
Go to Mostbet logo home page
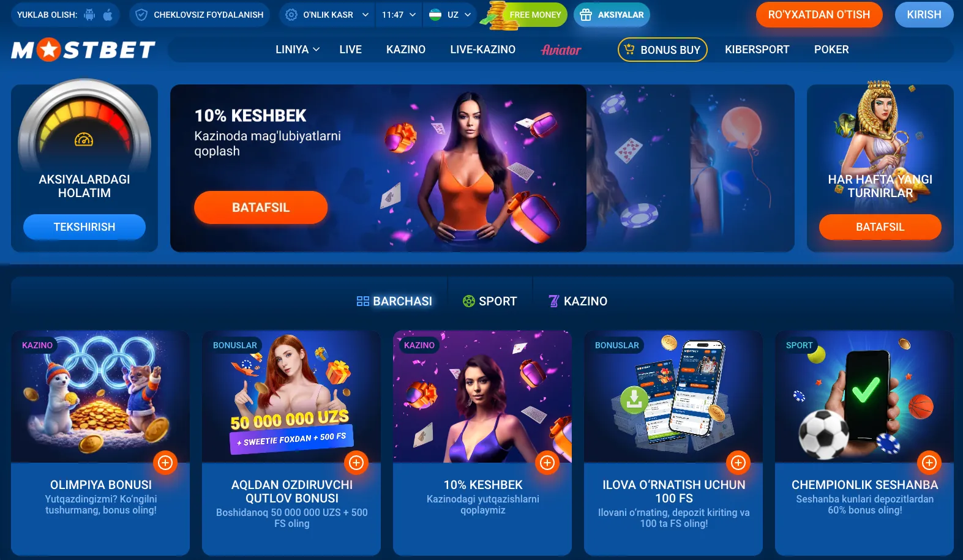pos(83,50)
